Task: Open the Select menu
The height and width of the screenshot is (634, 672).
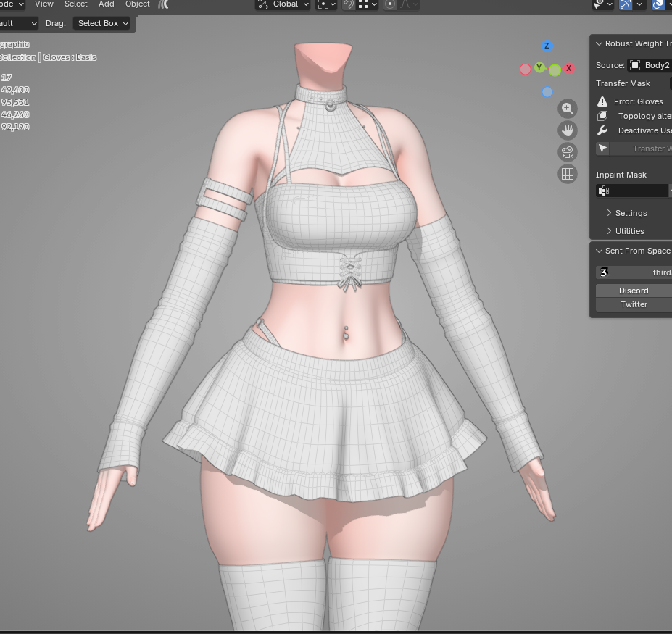Action: [76, 4]
